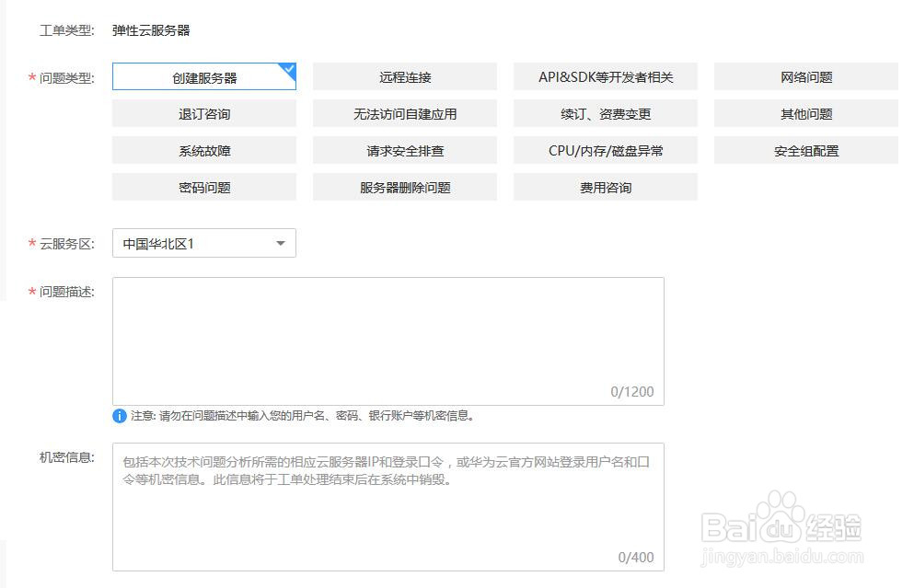Click the 工单类型 label
The image size is (914, 588).
pos(66,30)
